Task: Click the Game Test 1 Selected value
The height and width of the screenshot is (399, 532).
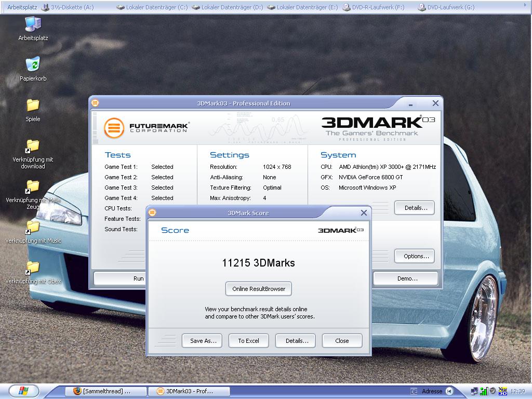Action: (162, 167)
